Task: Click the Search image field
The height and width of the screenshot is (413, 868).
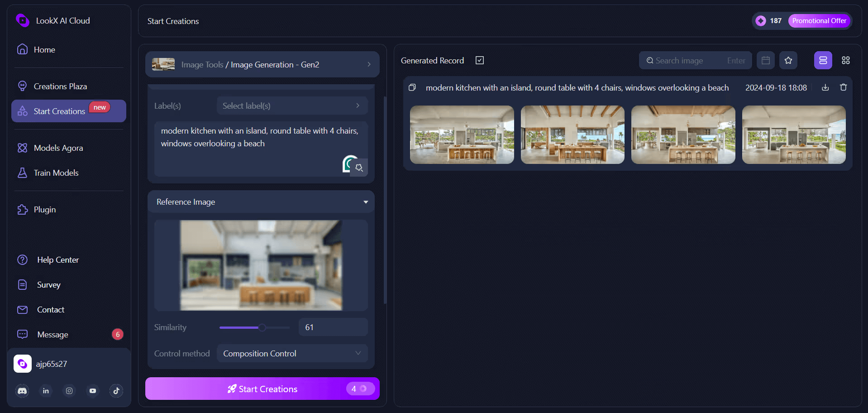Action: 695,60
